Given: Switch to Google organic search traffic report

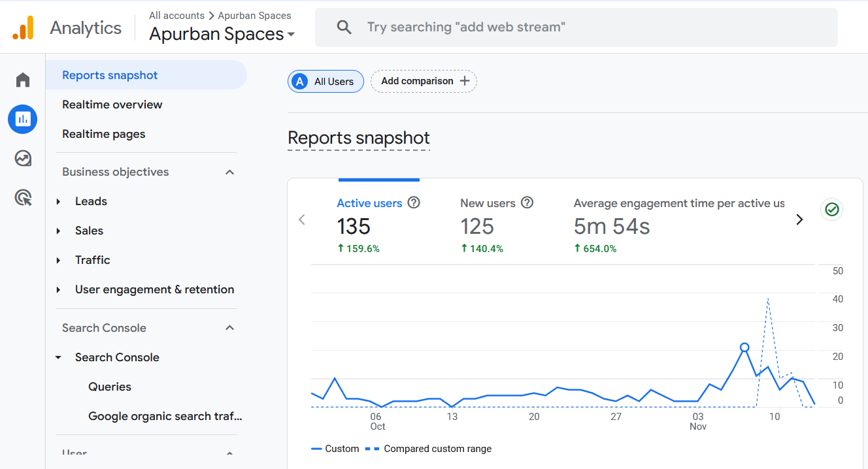Looking at the screenshot, I should 164,416.
